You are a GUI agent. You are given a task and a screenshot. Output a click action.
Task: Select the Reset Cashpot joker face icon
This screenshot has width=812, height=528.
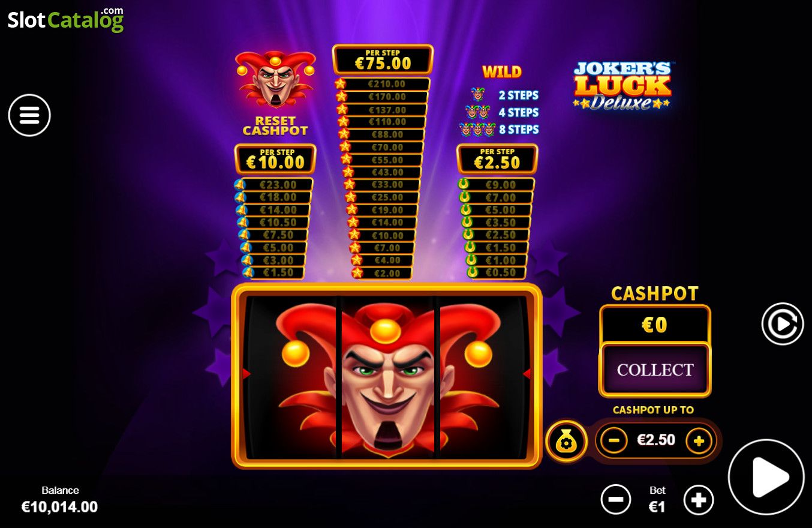[x=275, y=78]
